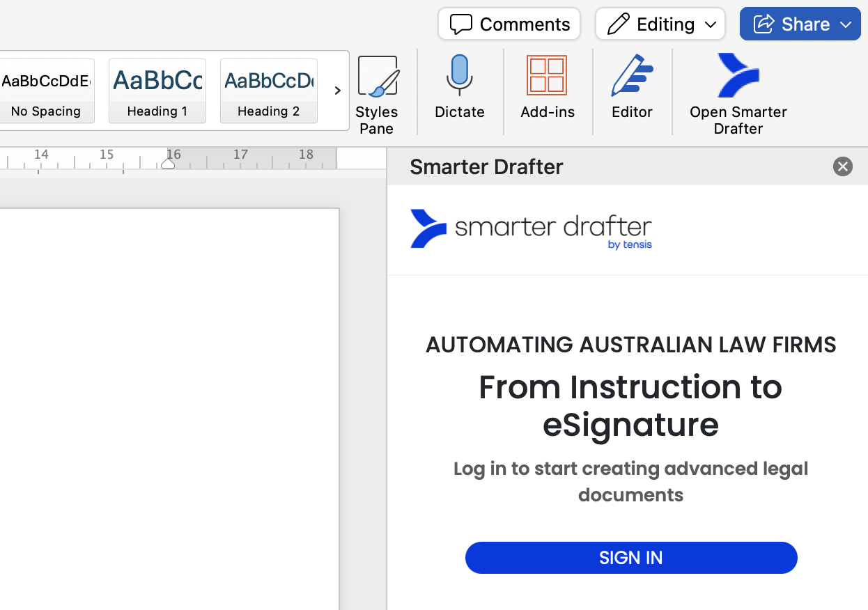Expand the styles gallery arrow

click(337, 91)
